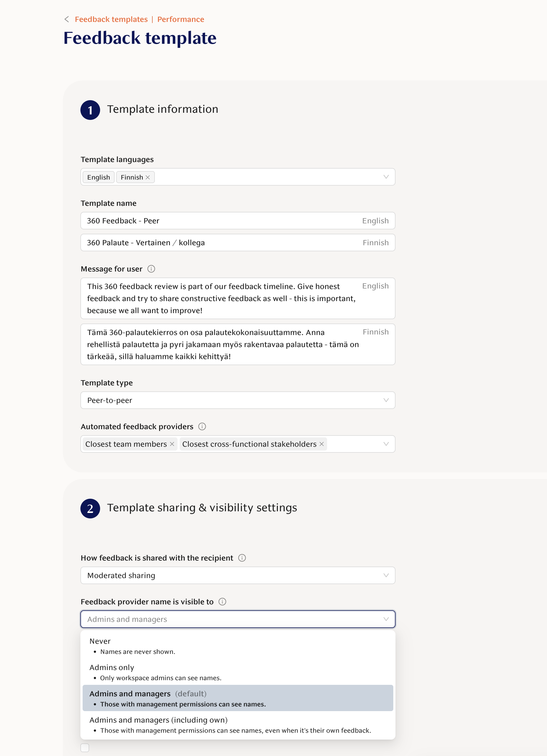Open the Feedback templates breadcrumb link
Image resolution: width=547 pixels, height=756 pixels.
pos(111,19)
